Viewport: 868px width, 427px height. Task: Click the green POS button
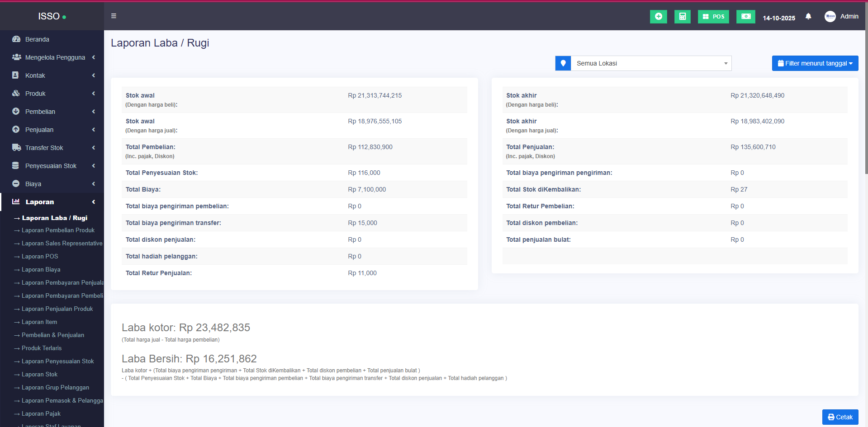pyautogui.click(x=713, y=16)
